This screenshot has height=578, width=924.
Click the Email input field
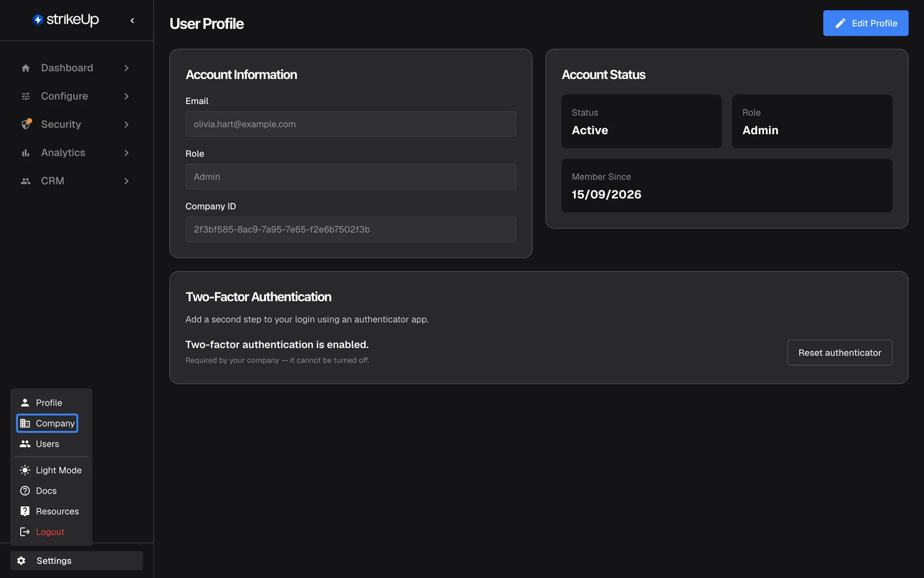point(351,124)
